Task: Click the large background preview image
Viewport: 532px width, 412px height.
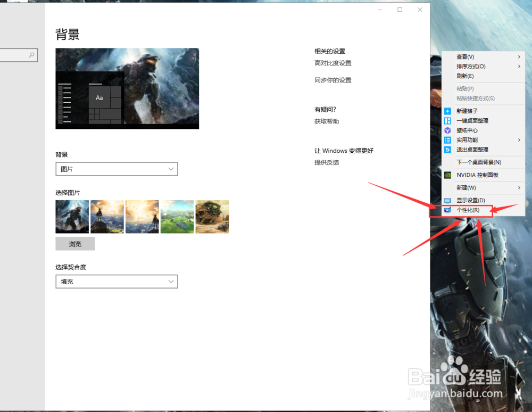Action: point(127,88)
